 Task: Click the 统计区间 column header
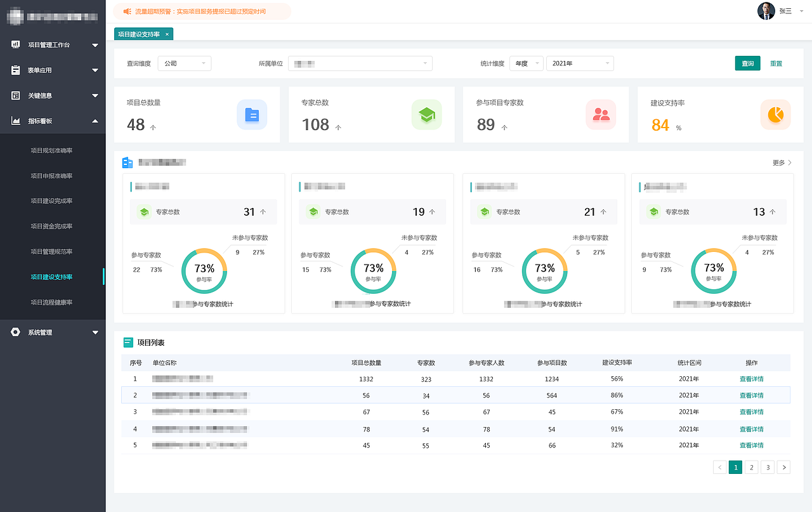(x=690, y=363)
